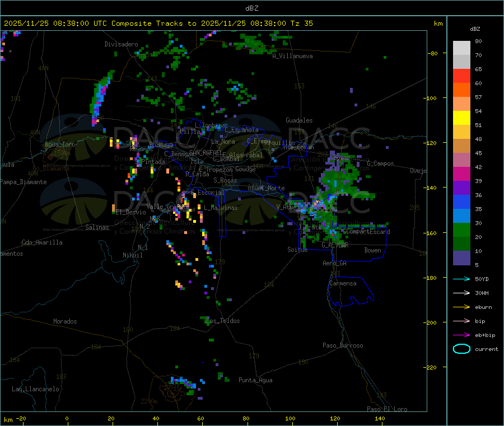Click the L_Malvinas map label
The image size is (504, 426).
221,208
